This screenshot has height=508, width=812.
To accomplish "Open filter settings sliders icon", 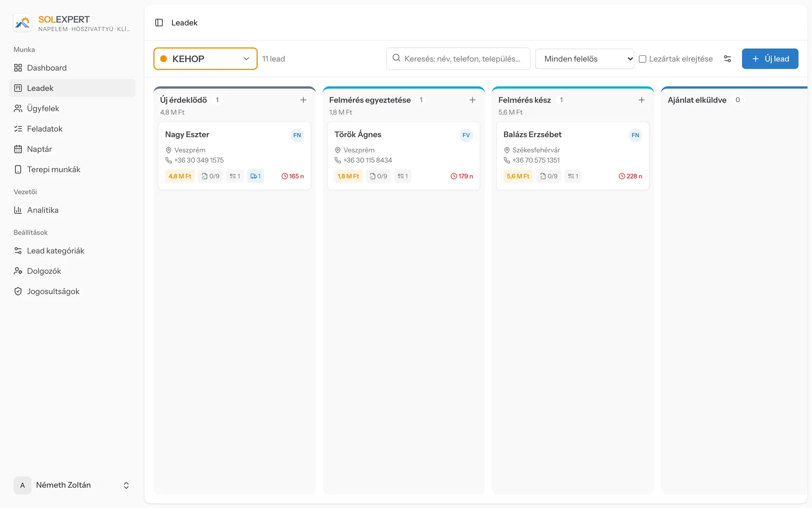I will [727, 59].
